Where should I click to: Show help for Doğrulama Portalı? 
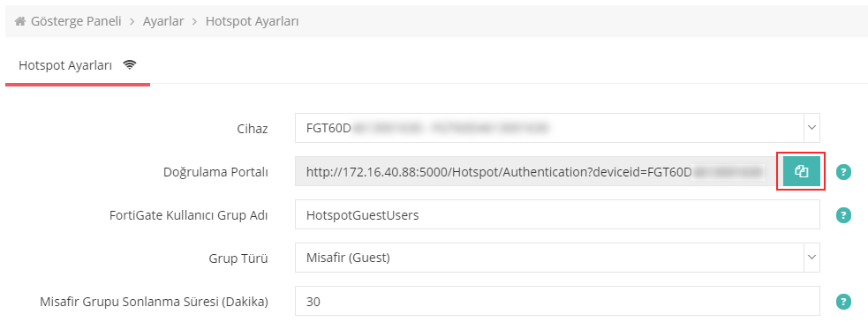click(x=843, y=172)
